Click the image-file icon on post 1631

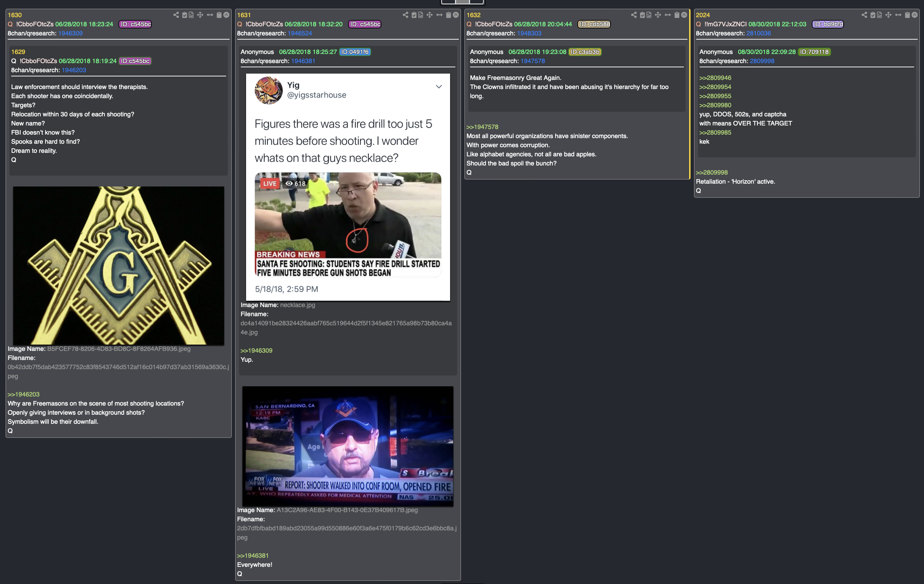click(421, 15)
